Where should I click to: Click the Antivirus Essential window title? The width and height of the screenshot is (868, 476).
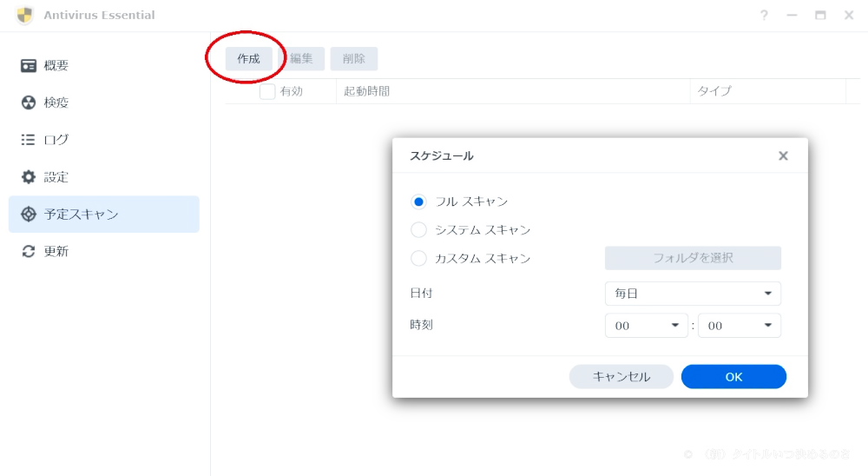(99, 15)
